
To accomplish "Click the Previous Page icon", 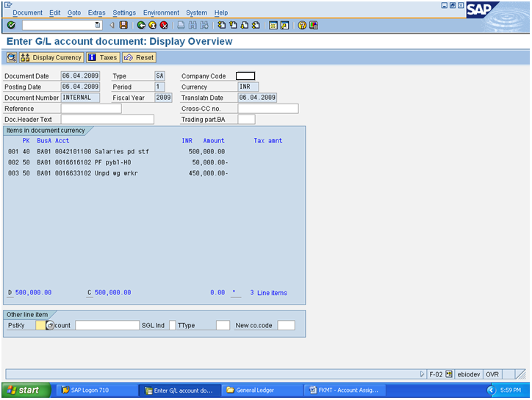I will pos(233,25).
